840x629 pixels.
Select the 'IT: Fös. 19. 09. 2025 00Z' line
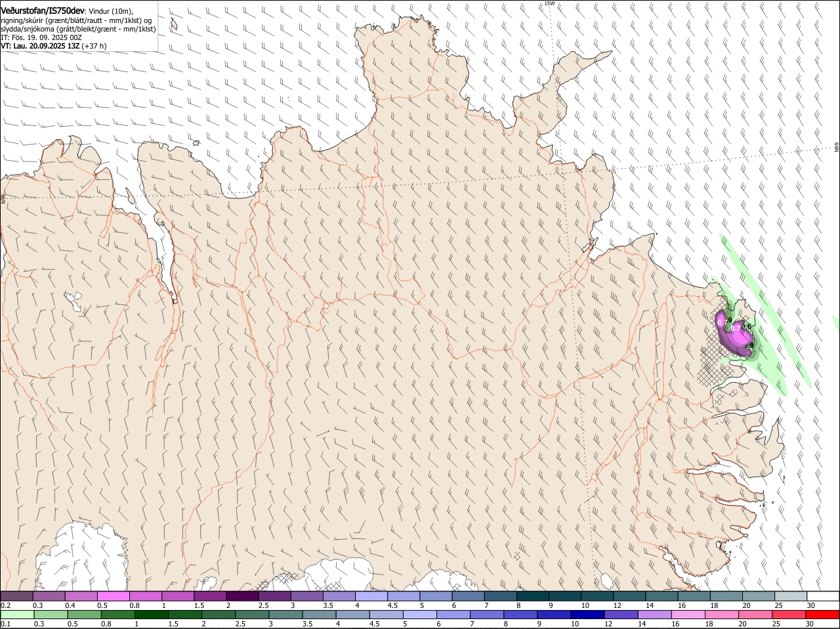(x=41, y=37)
